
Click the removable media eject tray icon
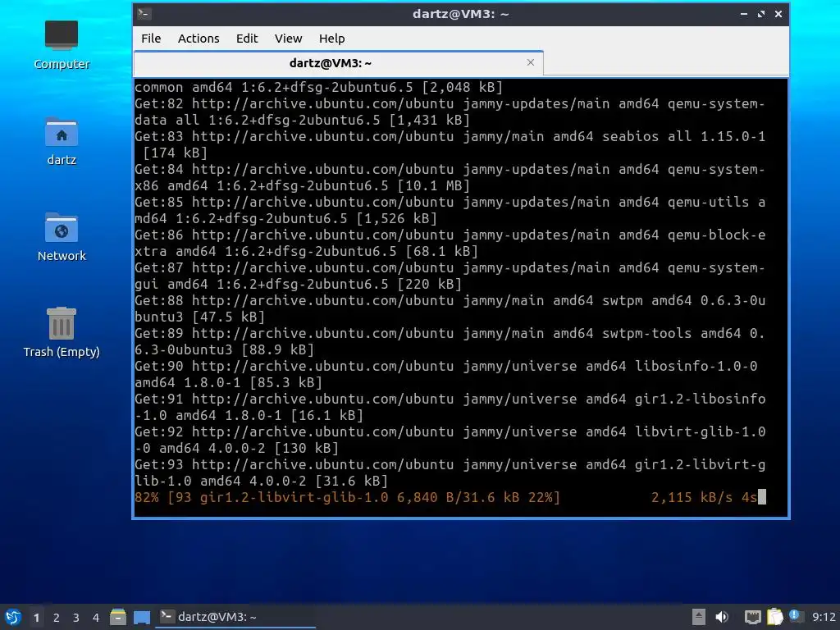699,617
